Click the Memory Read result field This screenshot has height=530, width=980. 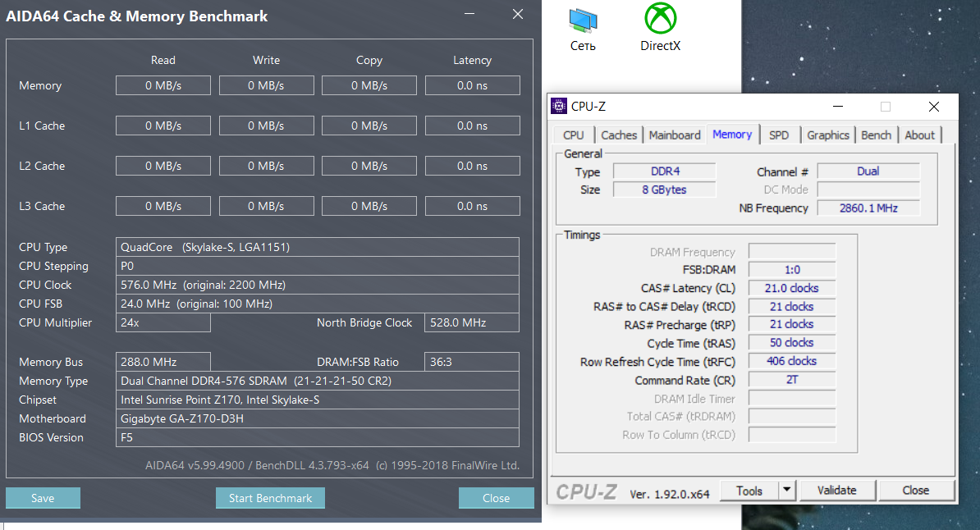(x=163, y=85)
